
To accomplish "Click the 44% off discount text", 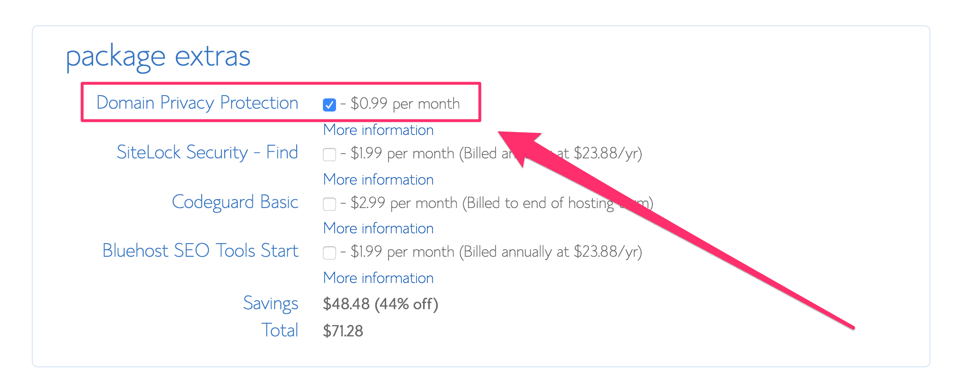I will pos(405,304).
